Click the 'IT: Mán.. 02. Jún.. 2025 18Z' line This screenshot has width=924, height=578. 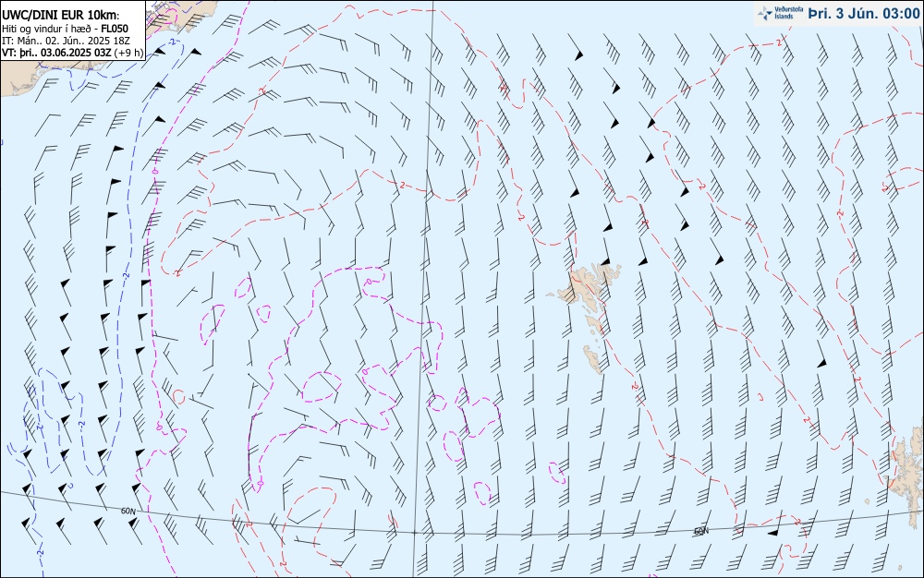(66, 41)
